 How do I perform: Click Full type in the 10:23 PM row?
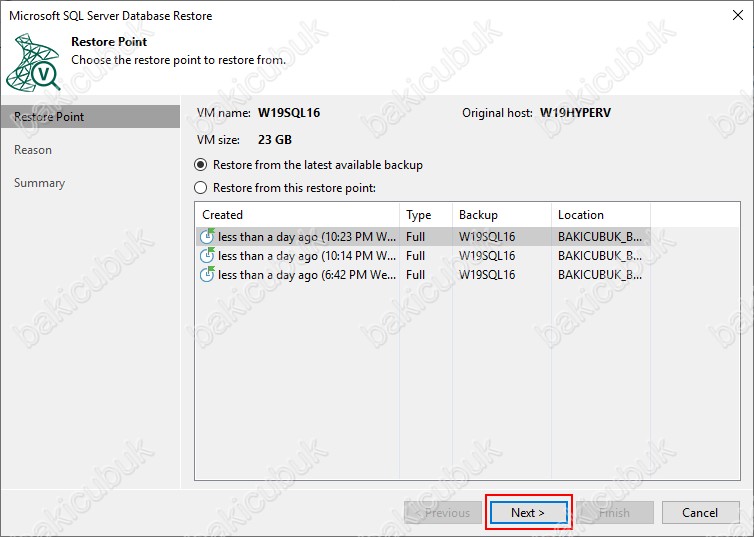click(415, 237)
